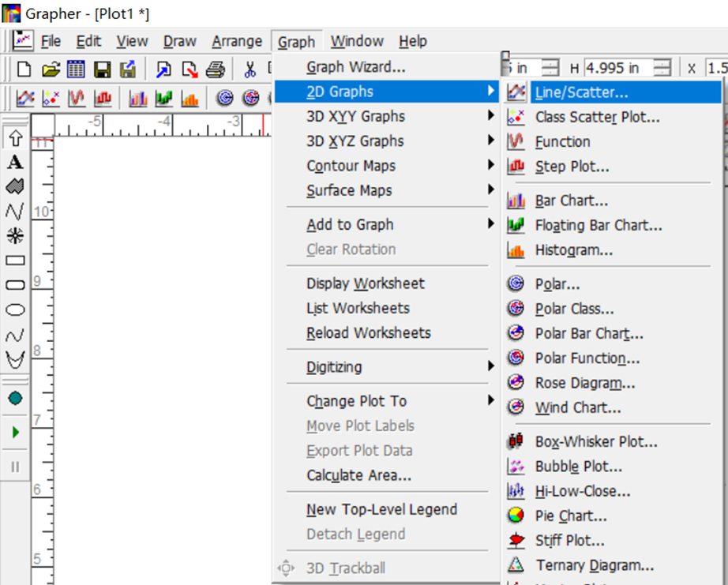Click the Save floppy disk icon

(x=102, y=69)
